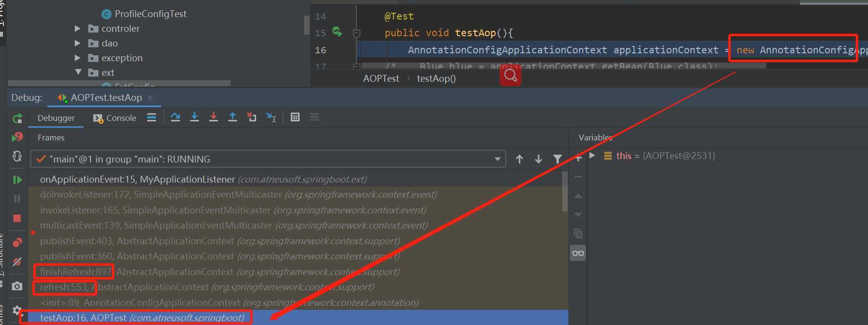The image size is (868, 325).
Task: Click fold marker beside line 15
Action: click(x=357, y=33)
